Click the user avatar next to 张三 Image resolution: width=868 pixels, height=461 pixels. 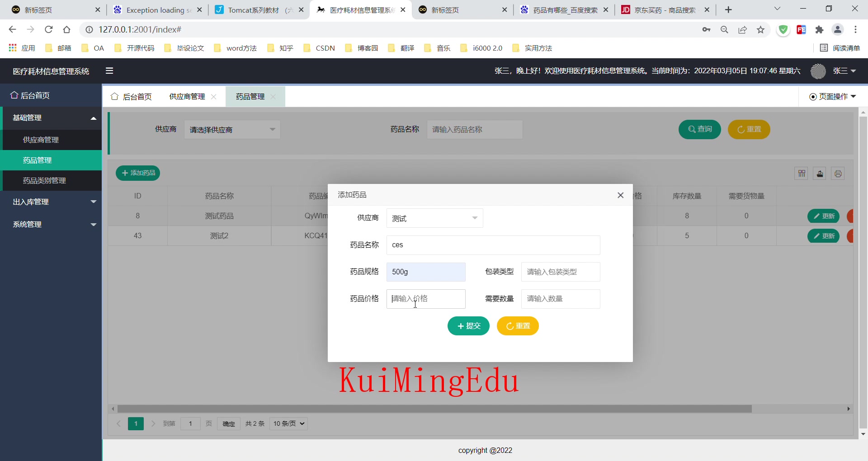pyautogui.click(x=818, y=71)
